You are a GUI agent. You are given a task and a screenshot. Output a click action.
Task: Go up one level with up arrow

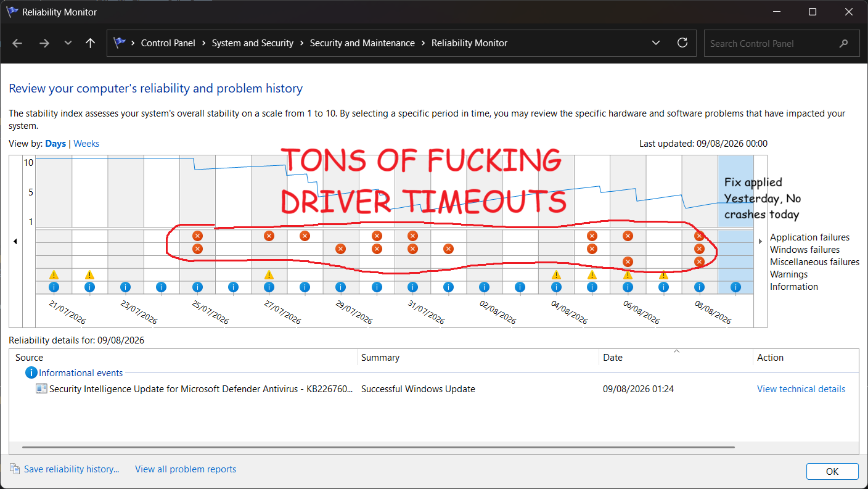(90, 43)
